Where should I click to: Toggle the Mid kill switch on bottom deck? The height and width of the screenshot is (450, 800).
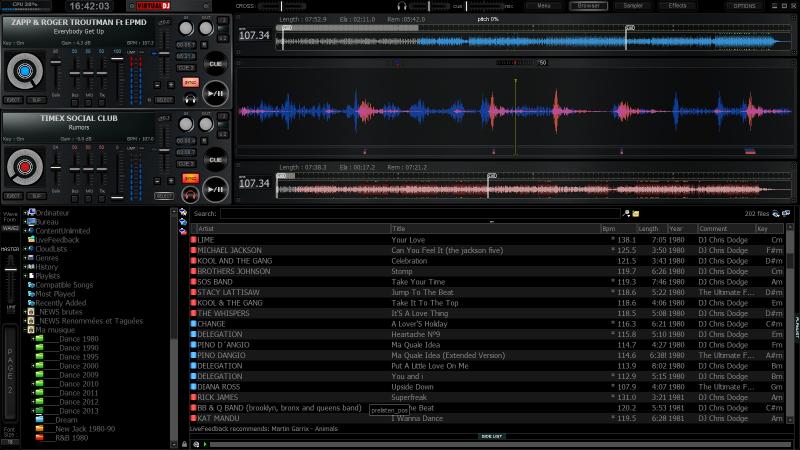[89, 197]
